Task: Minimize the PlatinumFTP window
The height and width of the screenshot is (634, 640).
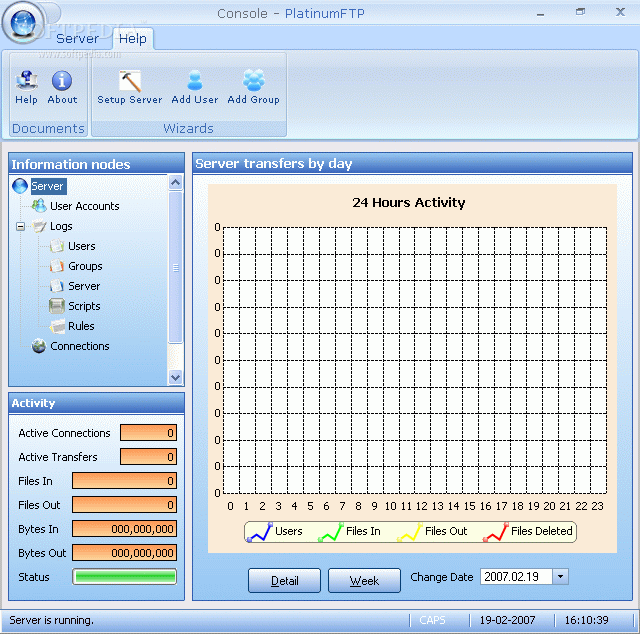Action: pos(540,13)
